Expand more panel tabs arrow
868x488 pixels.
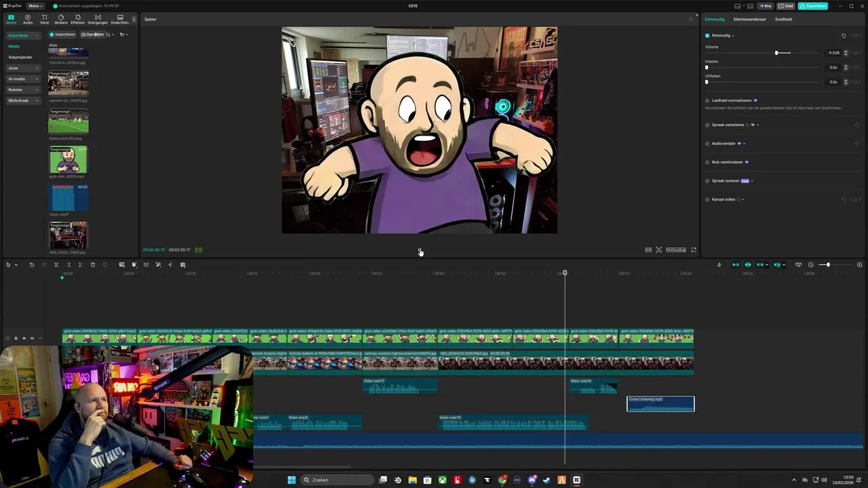[x=134, y=19]
